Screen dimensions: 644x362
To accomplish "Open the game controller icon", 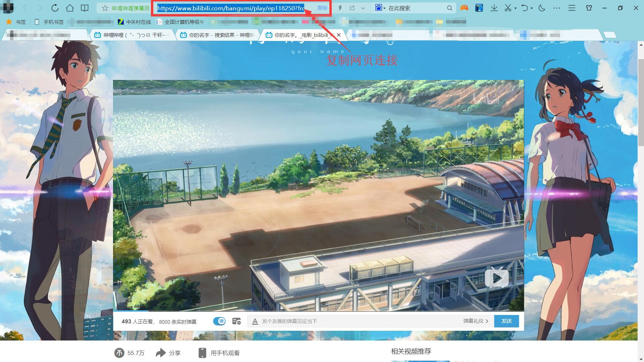I will (x=464, y=8).
